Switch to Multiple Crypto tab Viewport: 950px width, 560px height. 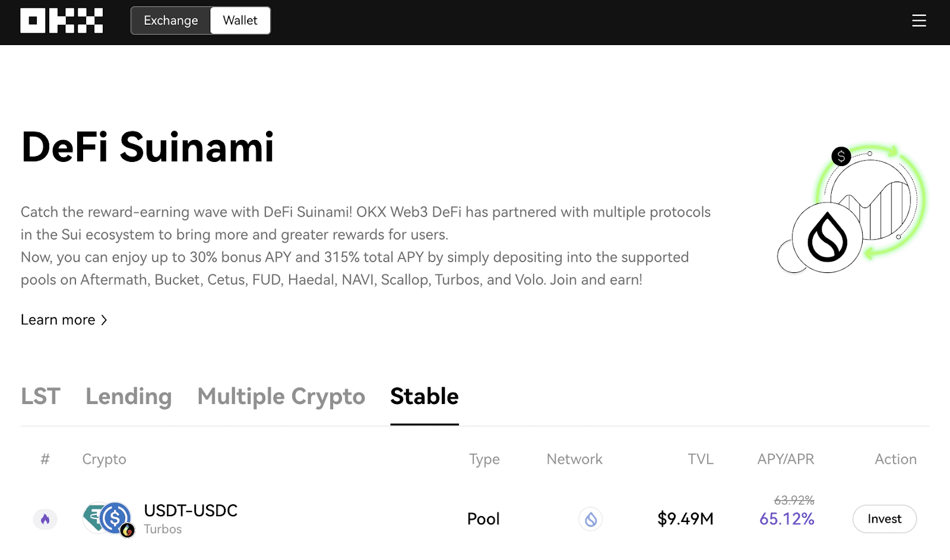281,396
